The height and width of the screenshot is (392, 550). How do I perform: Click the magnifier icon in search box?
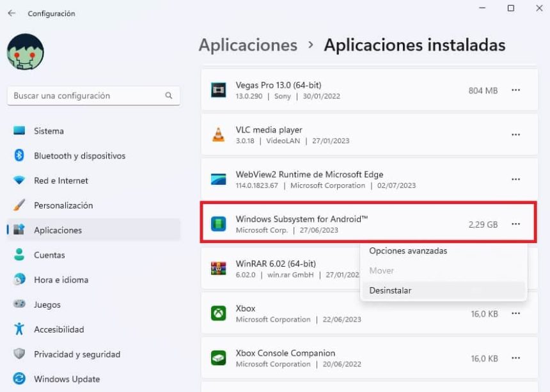click(x=169, y=95)
